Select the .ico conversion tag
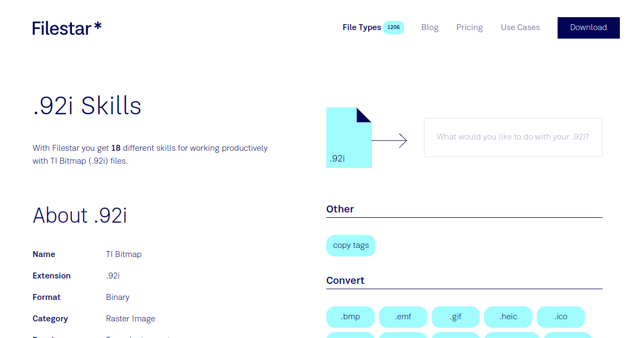This screenshot has width=644, height=338. [561, 317]
